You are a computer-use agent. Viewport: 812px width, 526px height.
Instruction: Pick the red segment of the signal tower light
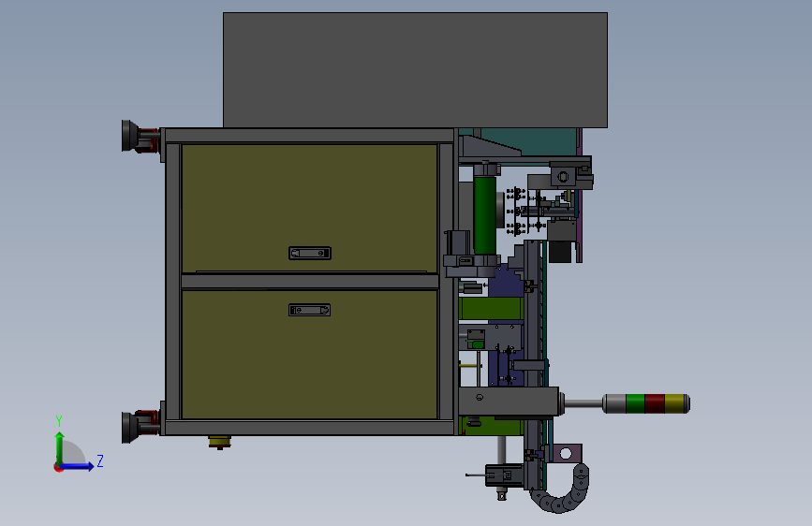655,403
